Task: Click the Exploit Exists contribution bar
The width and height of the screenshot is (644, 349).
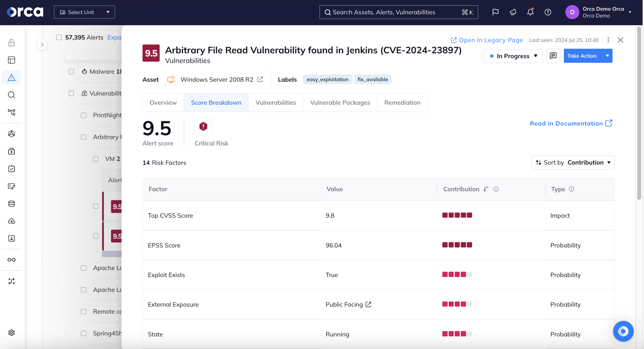Action: tap(457, 274)
